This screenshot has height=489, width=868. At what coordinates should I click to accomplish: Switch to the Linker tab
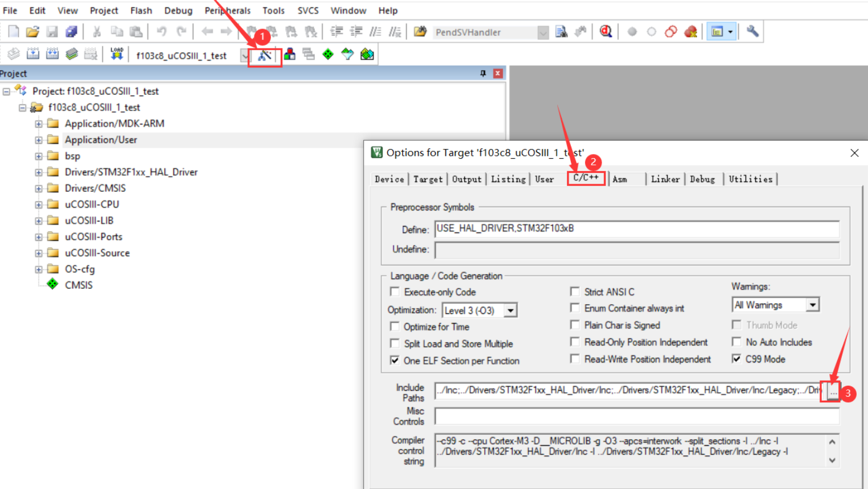[665, 179]
